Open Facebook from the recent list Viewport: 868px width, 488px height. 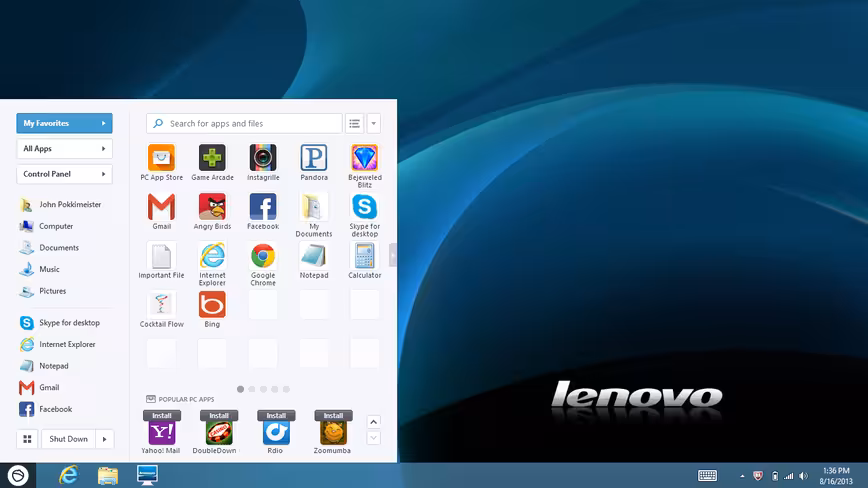point(46,409)
